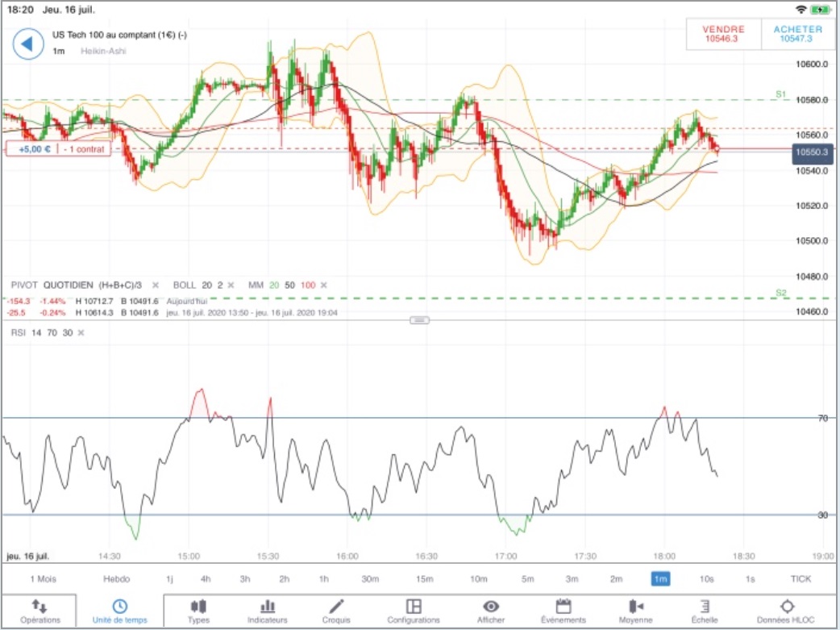The image size is (840, 630).
Task: Choose the TICK timeframe
Action: 800,579
